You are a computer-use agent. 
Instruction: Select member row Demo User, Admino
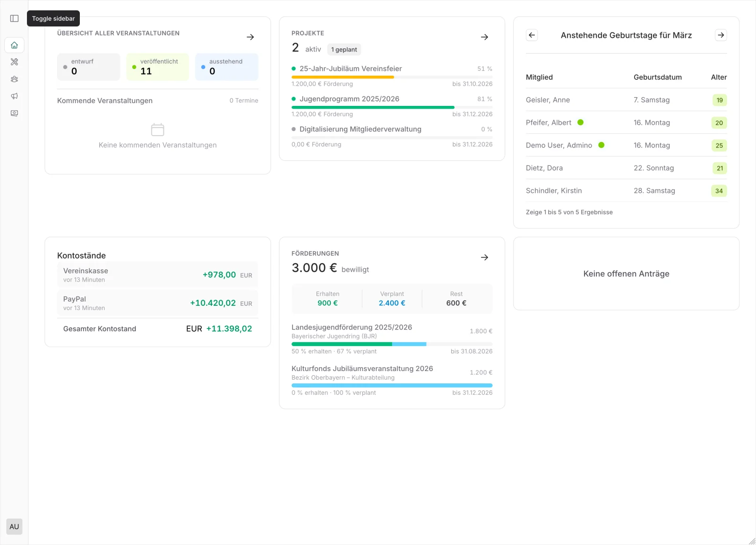[627, 145]
